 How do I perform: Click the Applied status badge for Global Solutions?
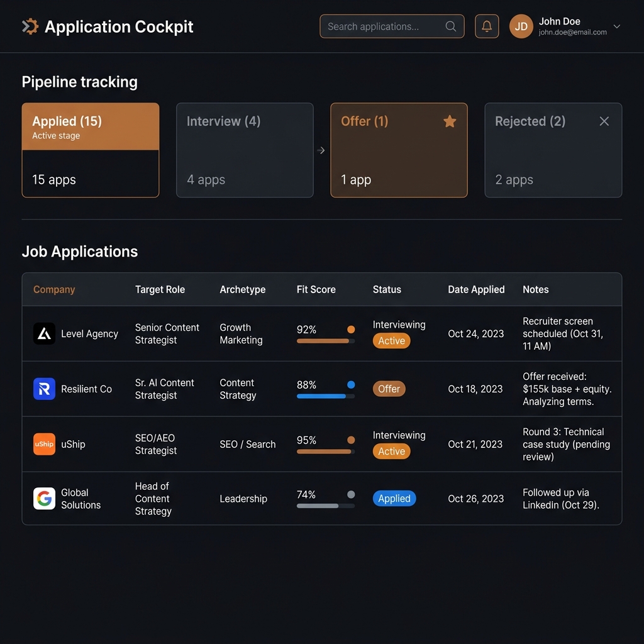(394, 498)
